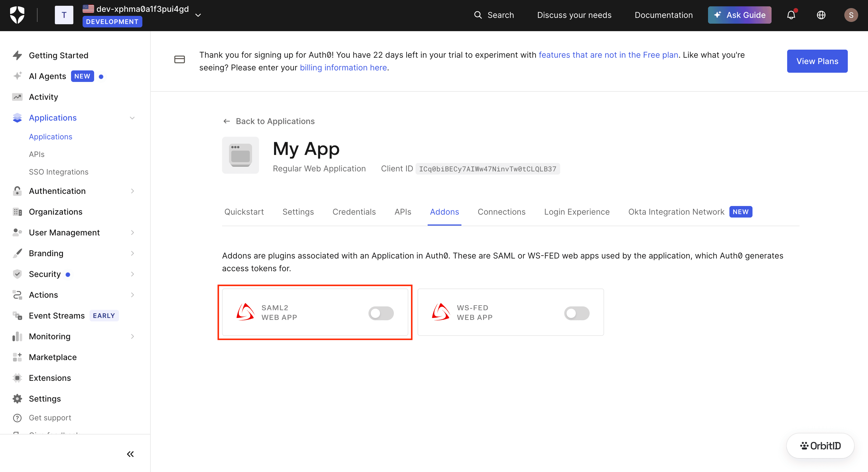Click the Settings gear icon in the sidebar
Viewport: 868px width, 472px height.
coord(17,399)
